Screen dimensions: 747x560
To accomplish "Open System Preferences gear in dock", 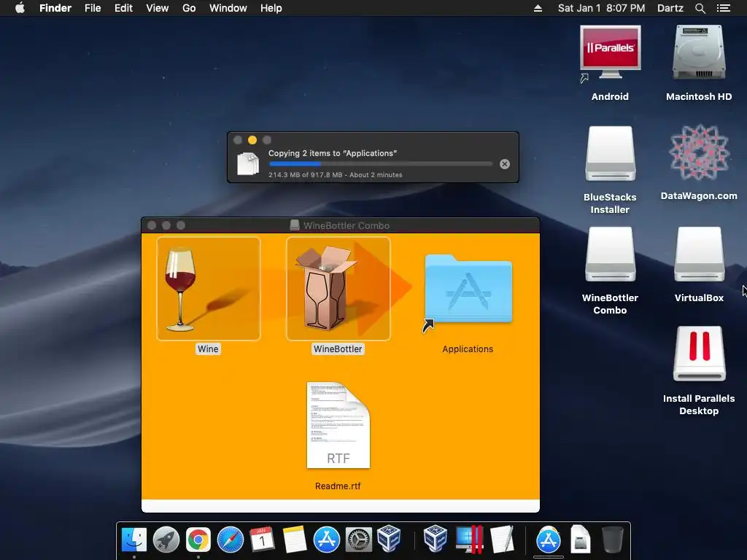I will (x=358, y=539).
